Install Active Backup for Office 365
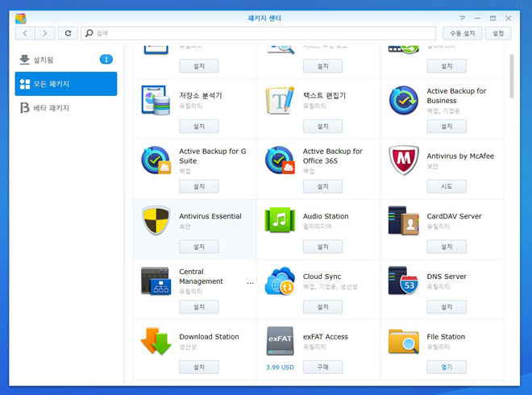 coord(322,186)
